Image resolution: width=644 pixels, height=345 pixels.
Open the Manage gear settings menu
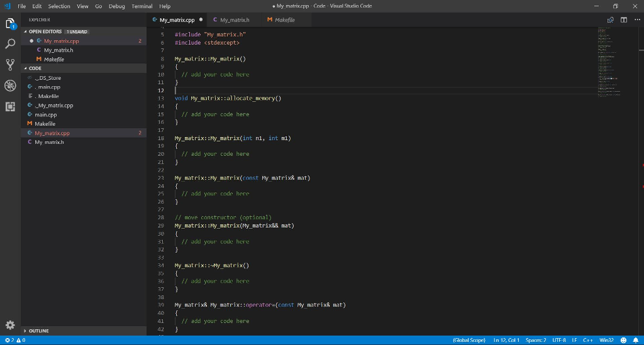pyautogui.click(x=10, y=326)
